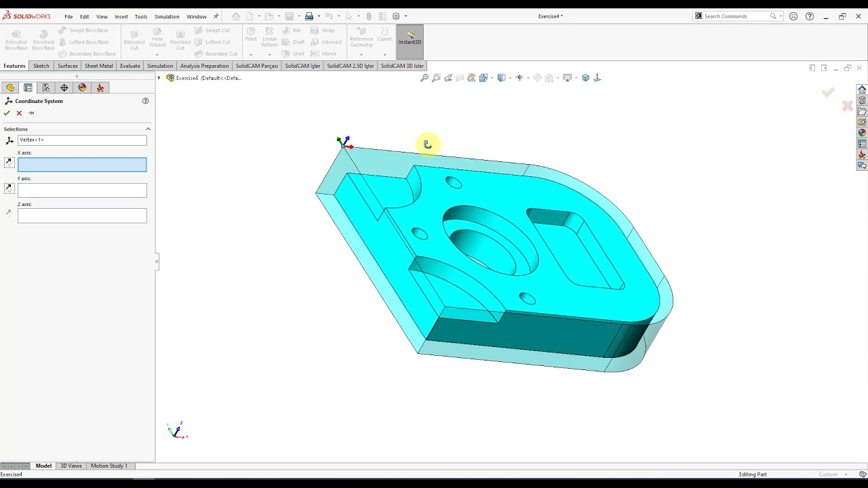
Task: Open DimXpertManager crosshair tab
Action: 64,87
